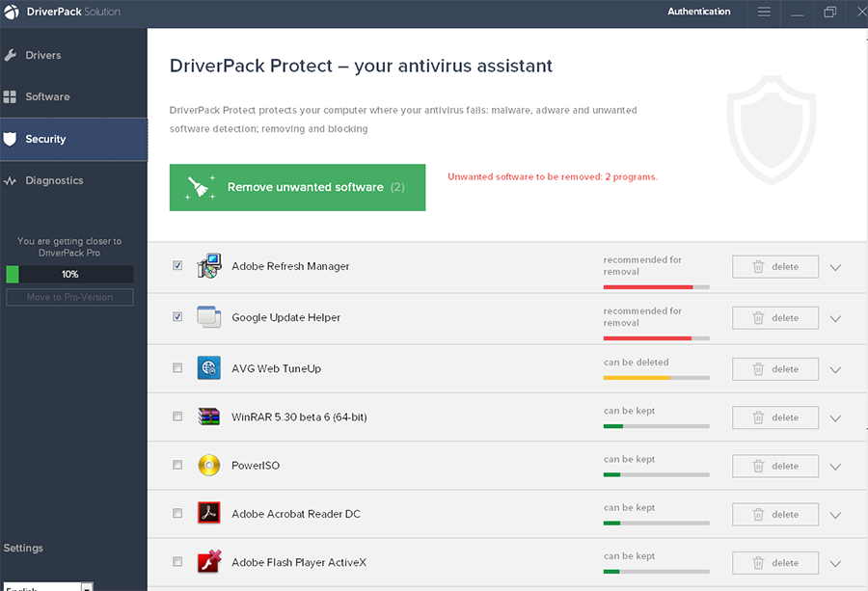Click the 'WinRAR 5.30 beta 6 (64-bit)' name
868x591 pixels.
click(299, 416)
